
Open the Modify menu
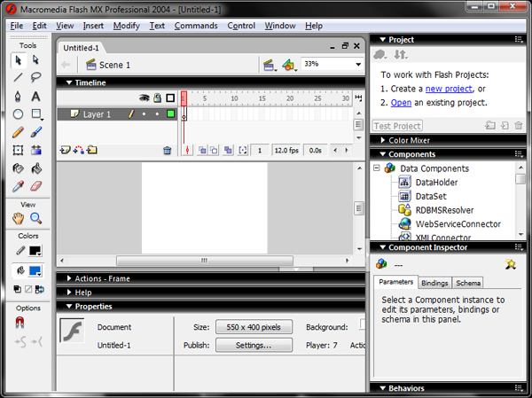pos(126,26)
